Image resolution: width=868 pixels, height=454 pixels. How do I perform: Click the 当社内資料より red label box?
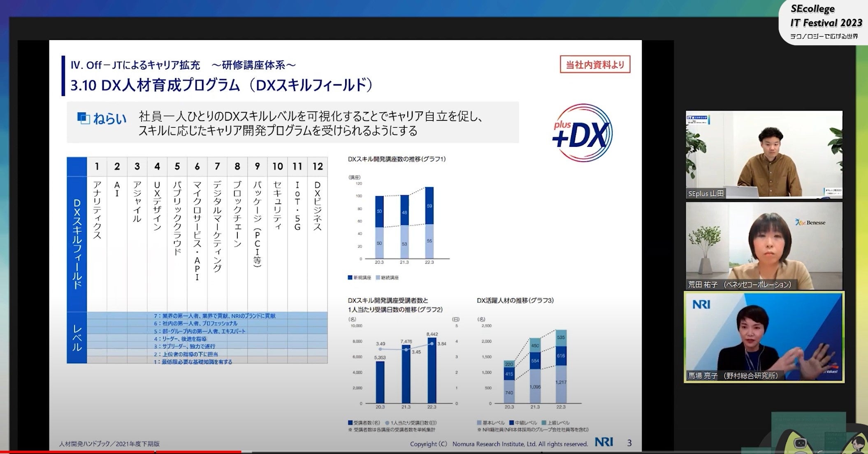click(595, 65)
